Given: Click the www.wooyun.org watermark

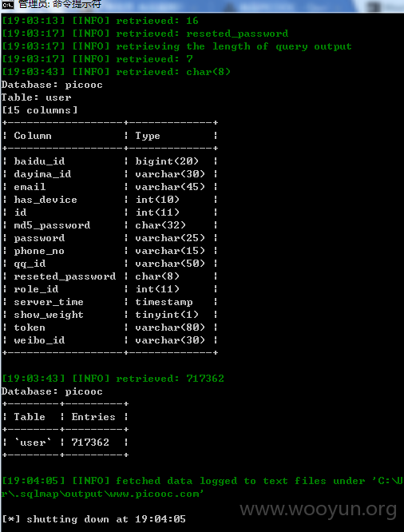Looking at the screenshot, I should click(319, 510).
